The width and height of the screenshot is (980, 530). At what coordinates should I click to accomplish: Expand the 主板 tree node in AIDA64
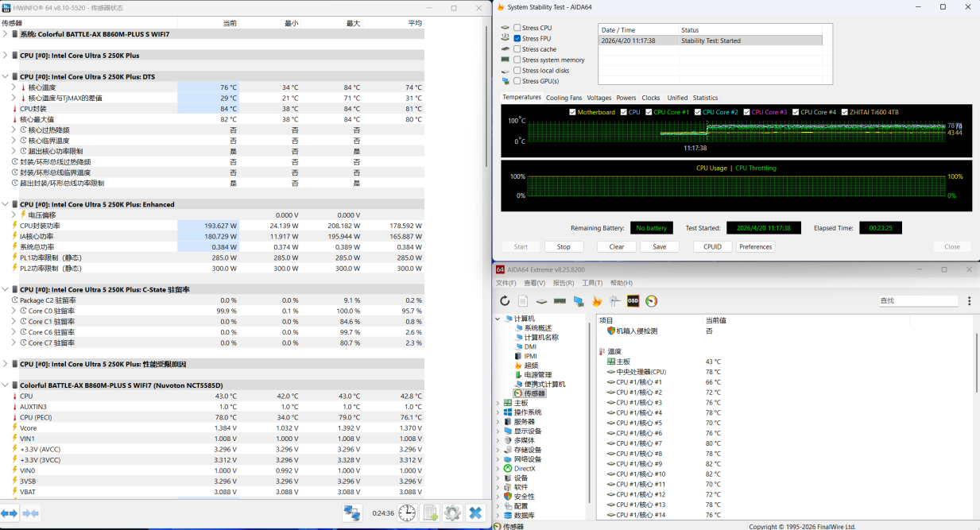click(x=498, y=403)
